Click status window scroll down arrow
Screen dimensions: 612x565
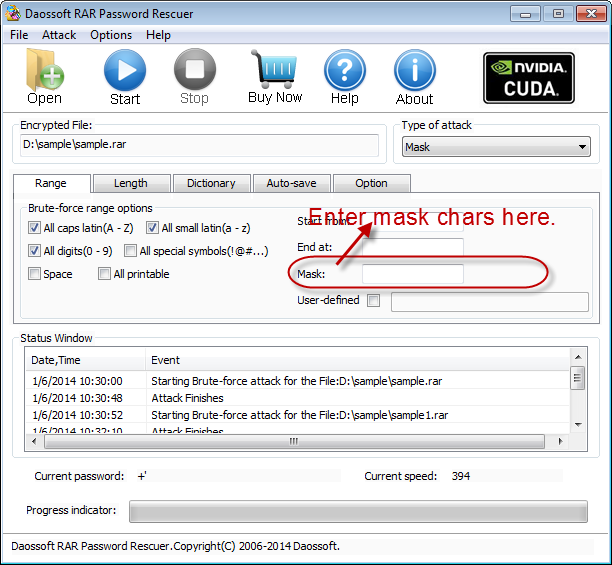[x=578, y=425]
